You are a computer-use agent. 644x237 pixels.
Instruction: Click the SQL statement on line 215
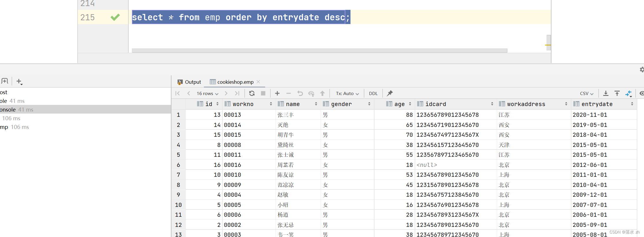241,17
